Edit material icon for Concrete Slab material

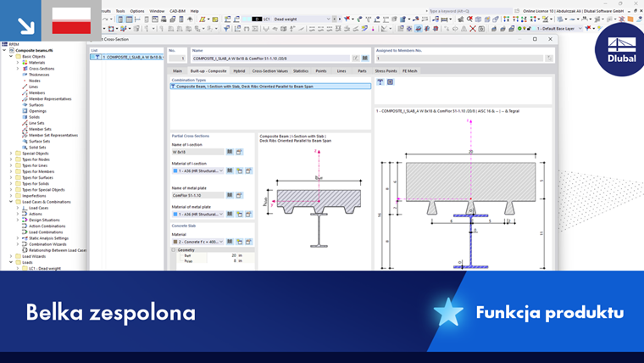(x=248, y=242)
